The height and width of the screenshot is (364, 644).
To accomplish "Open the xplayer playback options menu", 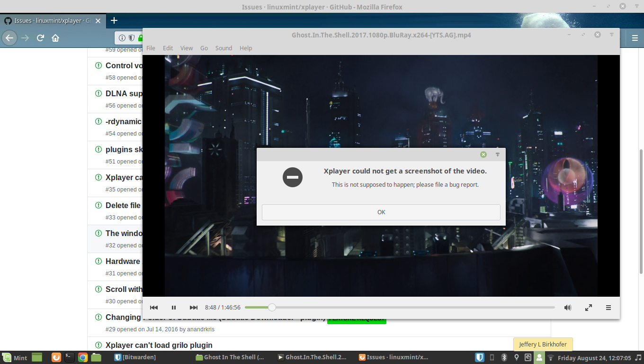I will tap(608, 307).
